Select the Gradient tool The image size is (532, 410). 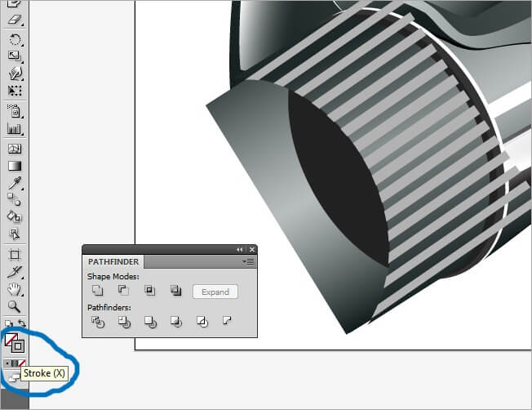coord(15,166)
